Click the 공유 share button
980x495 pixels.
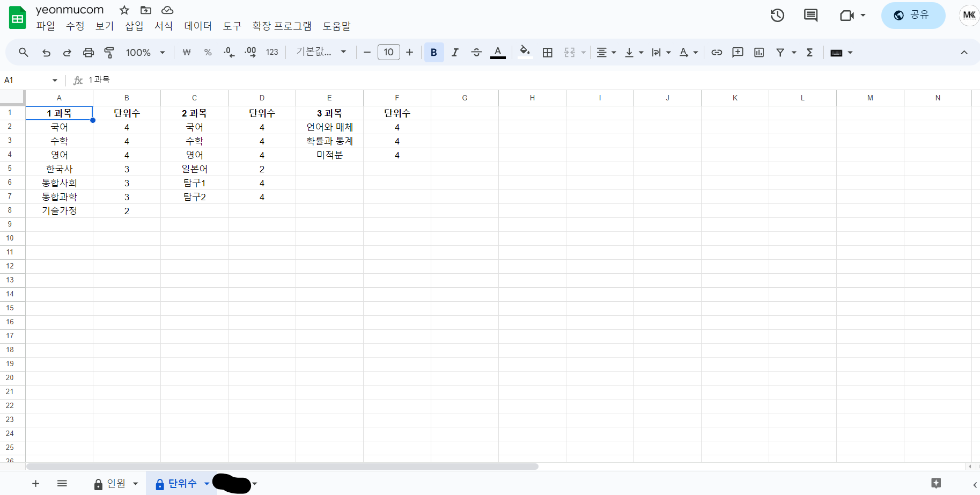(913, 15)
